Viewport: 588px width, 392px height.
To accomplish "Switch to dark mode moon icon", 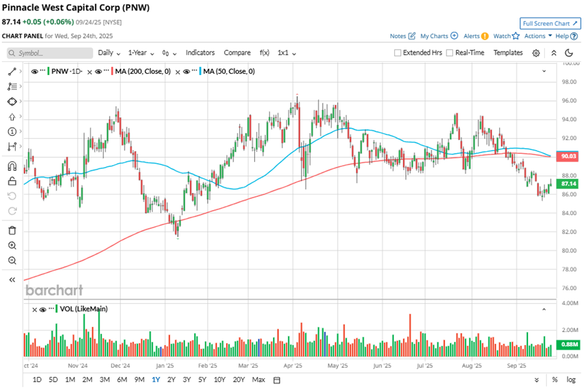I will coord(569,53).
